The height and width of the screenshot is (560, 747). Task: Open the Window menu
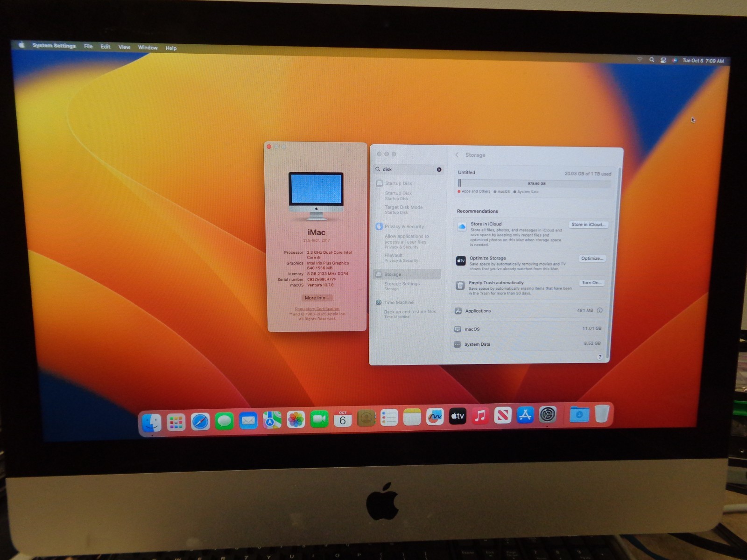pos(148,48)
